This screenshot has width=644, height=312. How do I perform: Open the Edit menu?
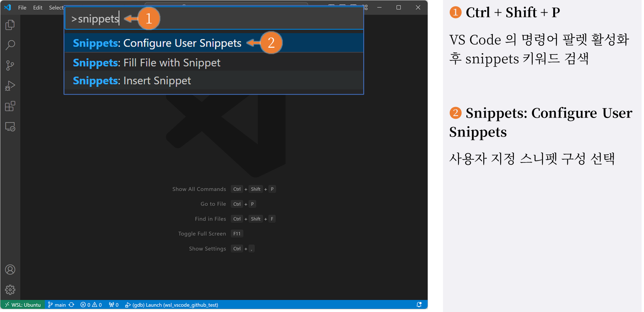(38, 7)
